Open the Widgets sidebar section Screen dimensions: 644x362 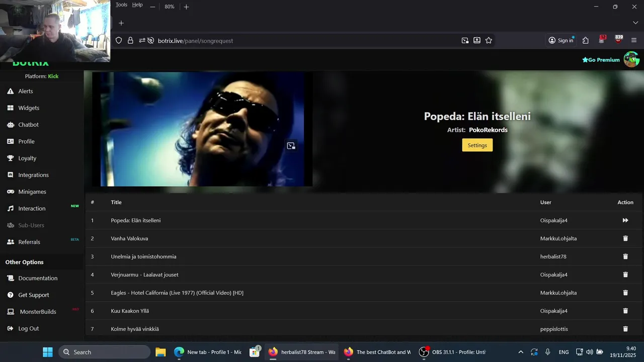point(29,108)
